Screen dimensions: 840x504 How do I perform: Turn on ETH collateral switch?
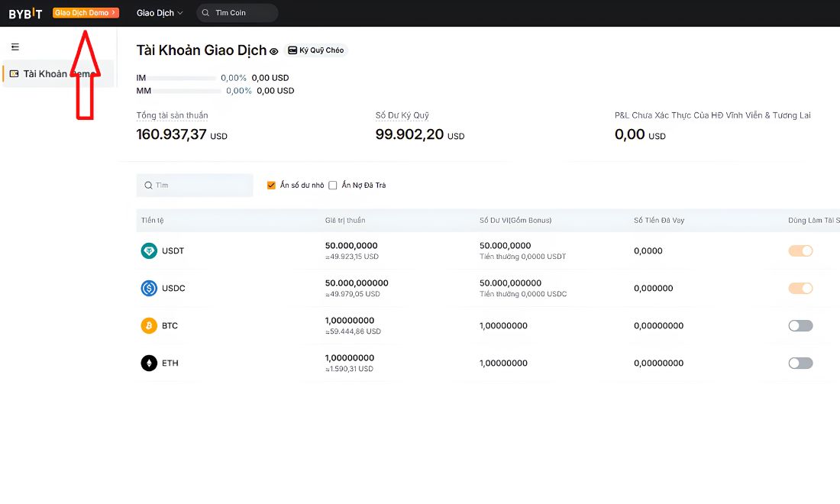point(800,363)
